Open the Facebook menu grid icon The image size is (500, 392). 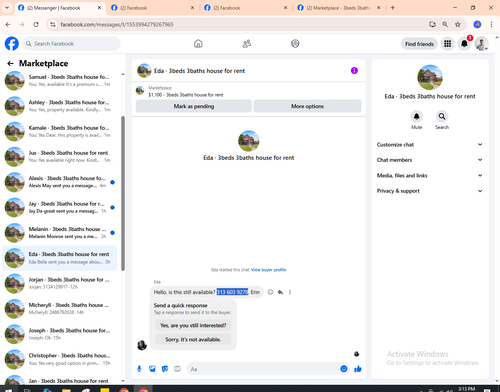pos(447,44)
